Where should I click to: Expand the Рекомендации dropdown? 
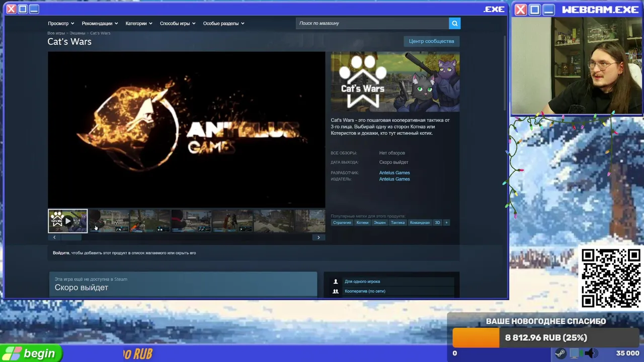[100, 23]
